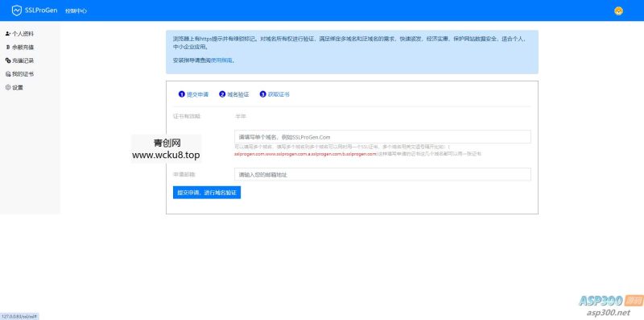Focus the 申请邮箱 email input field
The width and height of the screenshot is (644, 320).
pos(382,174)
